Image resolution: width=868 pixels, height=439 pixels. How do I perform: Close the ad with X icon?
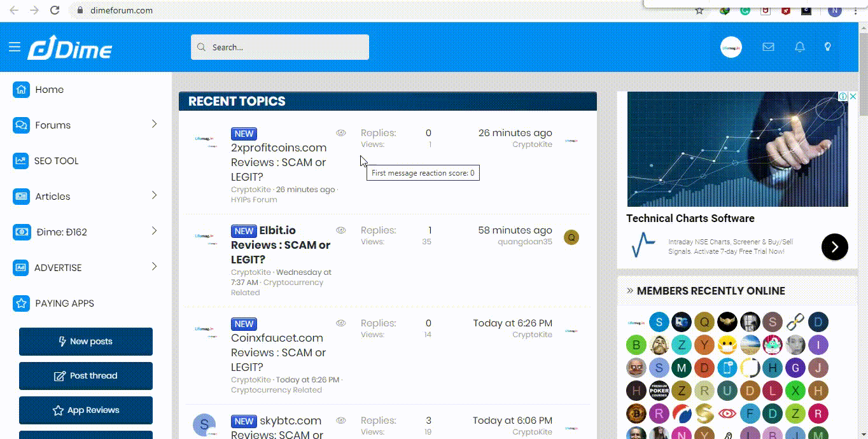click(x=853, y=97)
